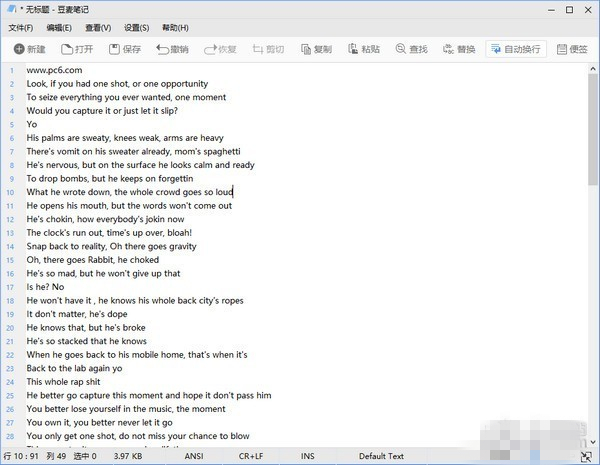Click line 'Snap back to reality, Oh there goes gravity'
Viewport: 600px width, 465px height.
coord(111,246)
